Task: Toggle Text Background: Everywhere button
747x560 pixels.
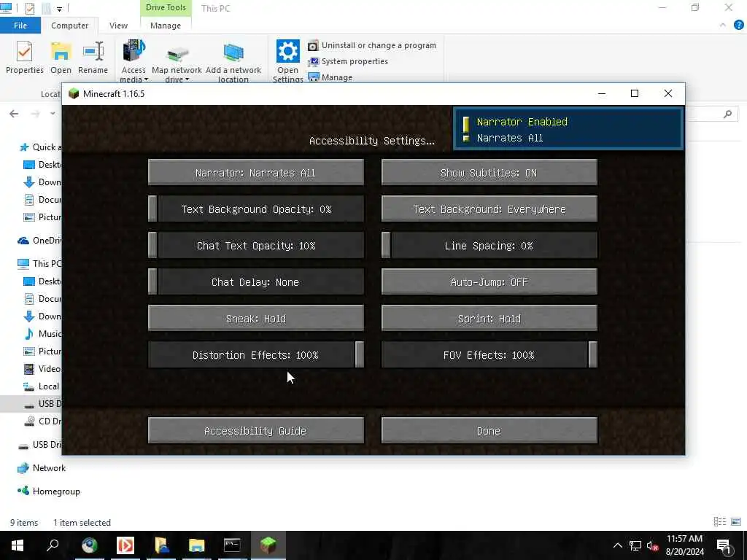Action: pos(489,209)
